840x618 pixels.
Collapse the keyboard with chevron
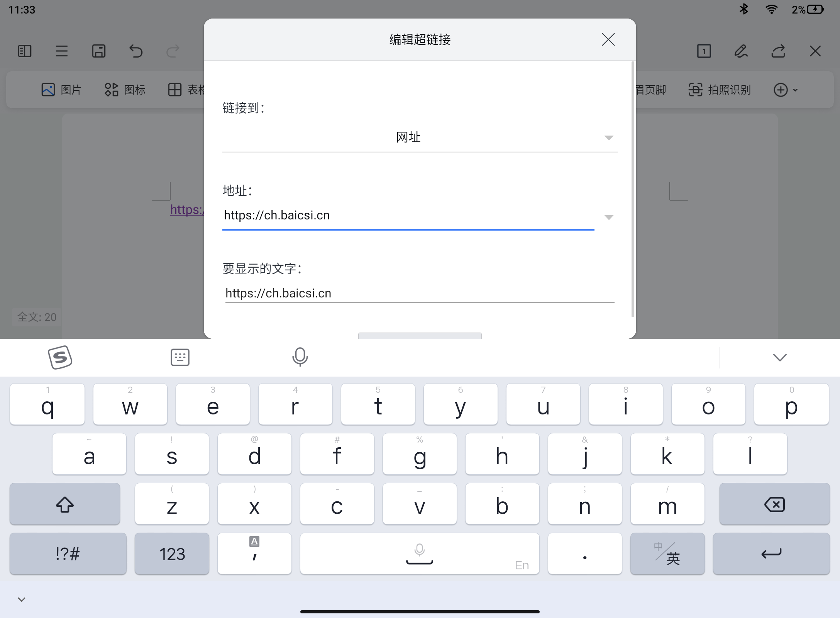click(x=779, y=357)
